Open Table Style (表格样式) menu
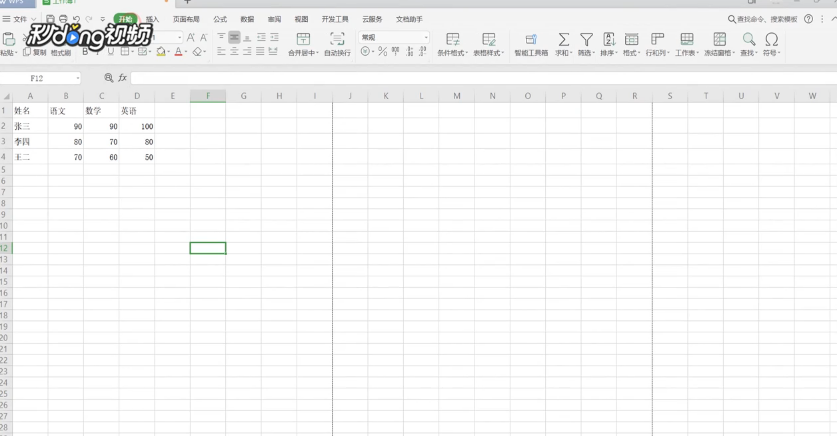 tap(488, 44)
